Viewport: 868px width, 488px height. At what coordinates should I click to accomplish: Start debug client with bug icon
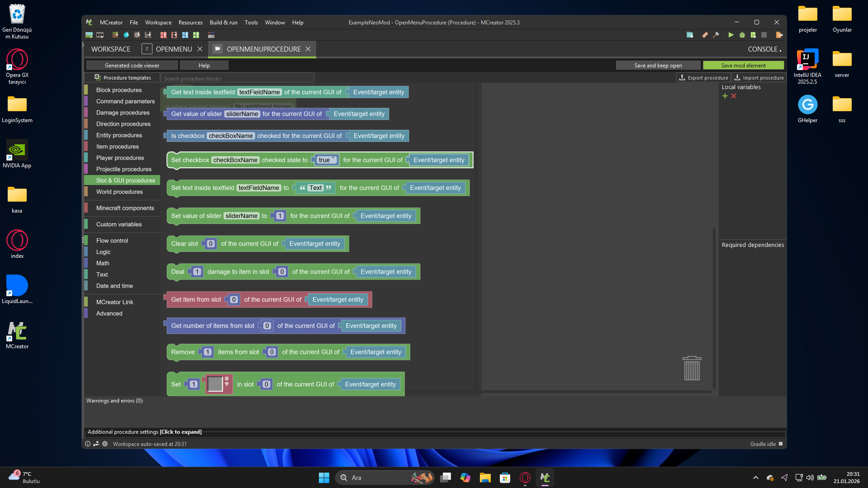tap(742, 35)
